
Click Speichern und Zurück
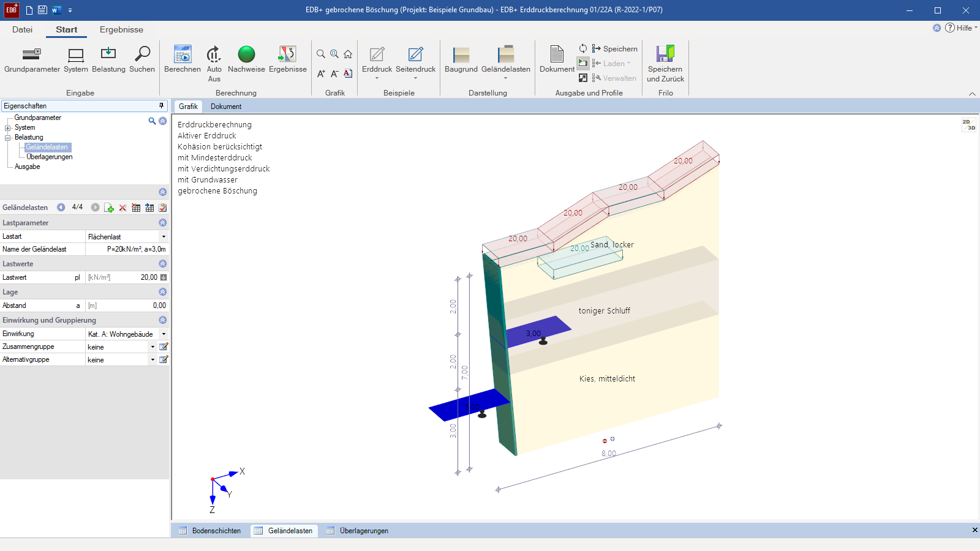click(x=665, y=64)
